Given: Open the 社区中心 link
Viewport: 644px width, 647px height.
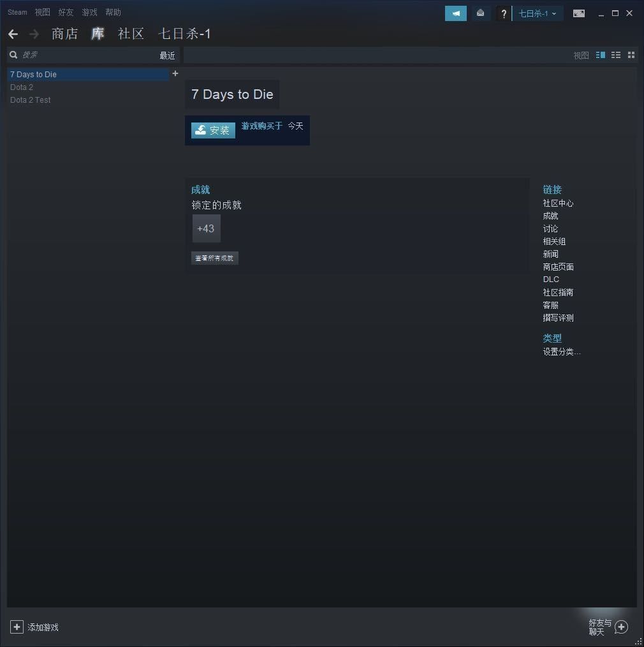Looking at the screenshot, I should 558,203.
